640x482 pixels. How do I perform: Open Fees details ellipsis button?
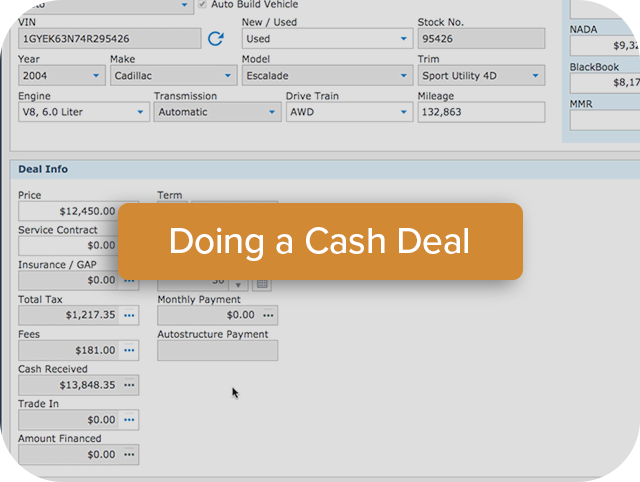129,351
